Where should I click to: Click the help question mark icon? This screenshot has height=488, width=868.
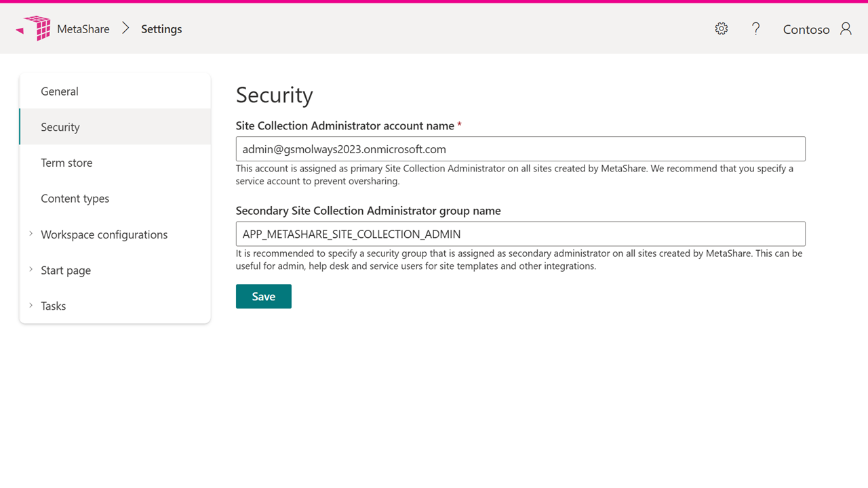click(x=755, y=28)
